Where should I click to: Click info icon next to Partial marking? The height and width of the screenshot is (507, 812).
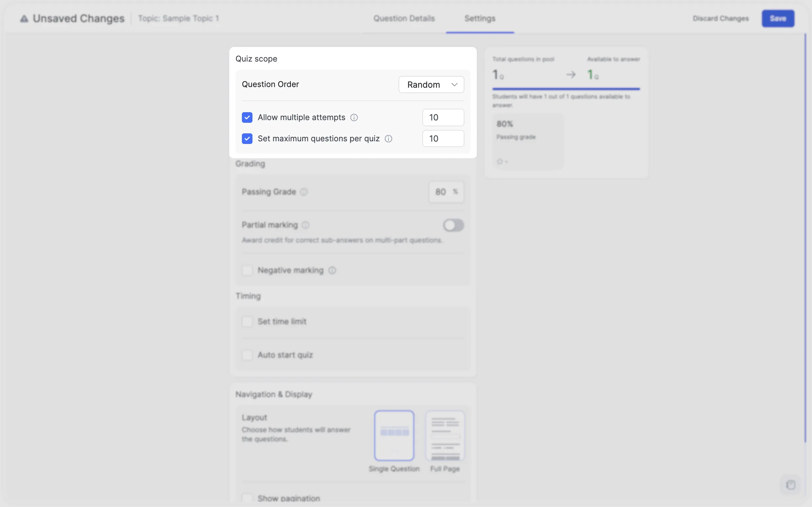[x=305, y=225]
